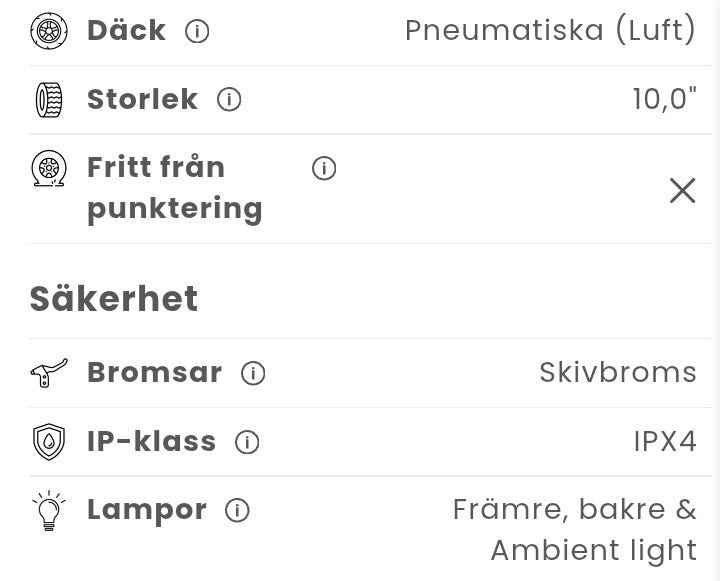Show info about Lampor

coord(237,510)
